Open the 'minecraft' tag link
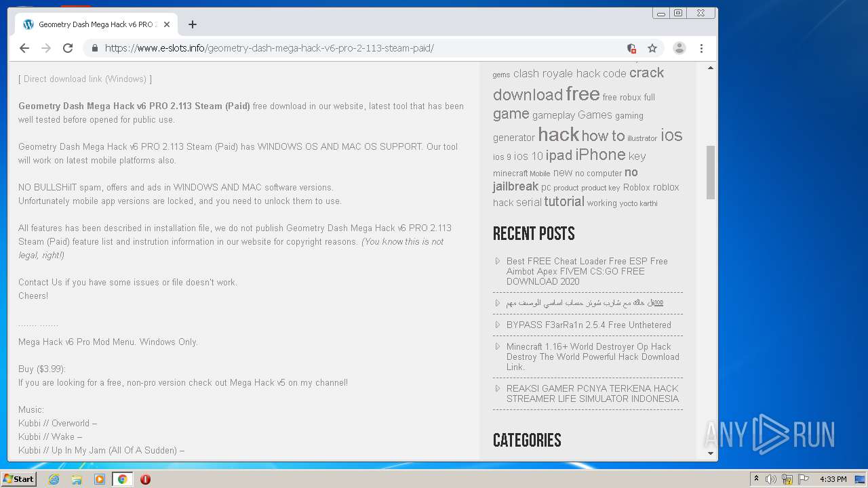The image size is (868, 488). [510, 174]
